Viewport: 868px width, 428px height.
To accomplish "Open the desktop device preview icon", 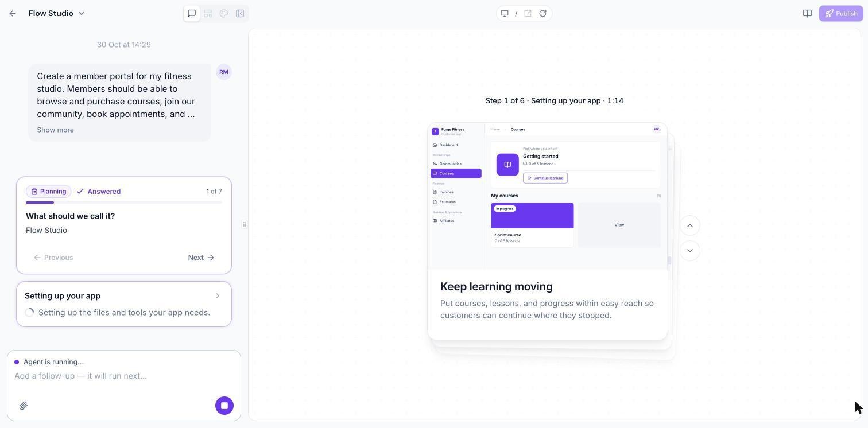I will tap(505, 13).
